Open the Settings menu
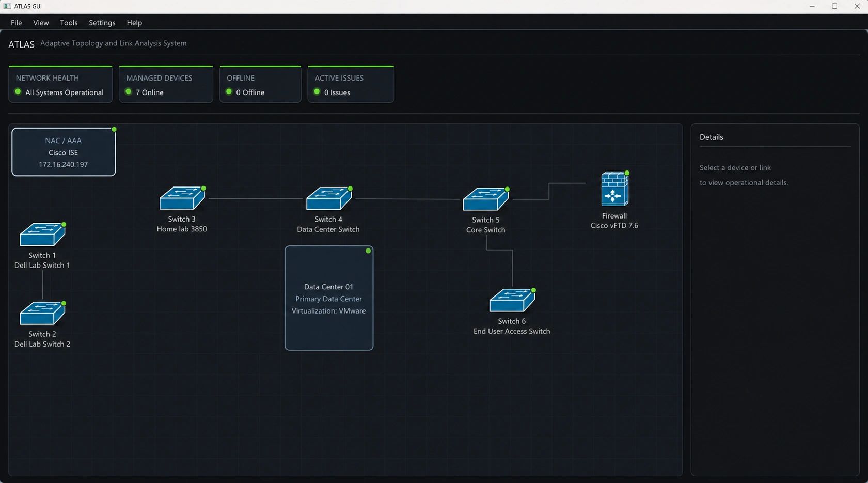The image size is (868, 483). pos(102,23)
